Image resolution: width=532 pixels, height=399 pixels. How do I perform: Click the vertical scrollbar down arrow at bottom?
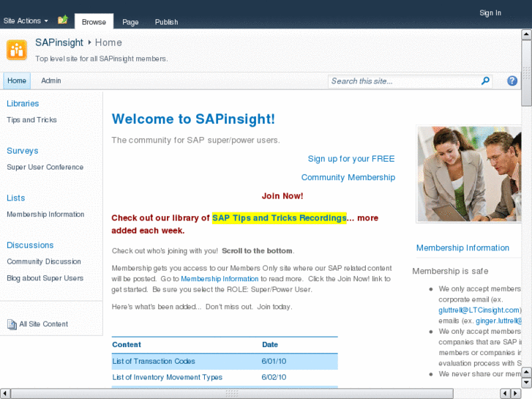(x=526, y=383)
